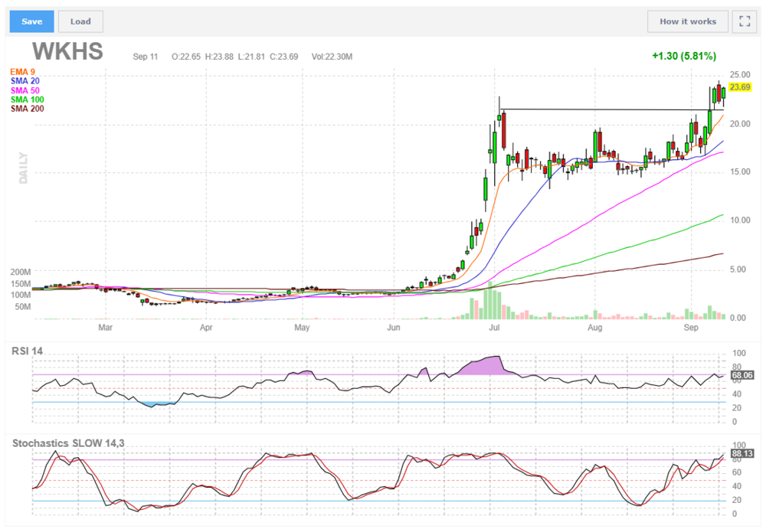Expand chart with the fullscreen icon
This screenshot has height=532, width=766.
743,21
